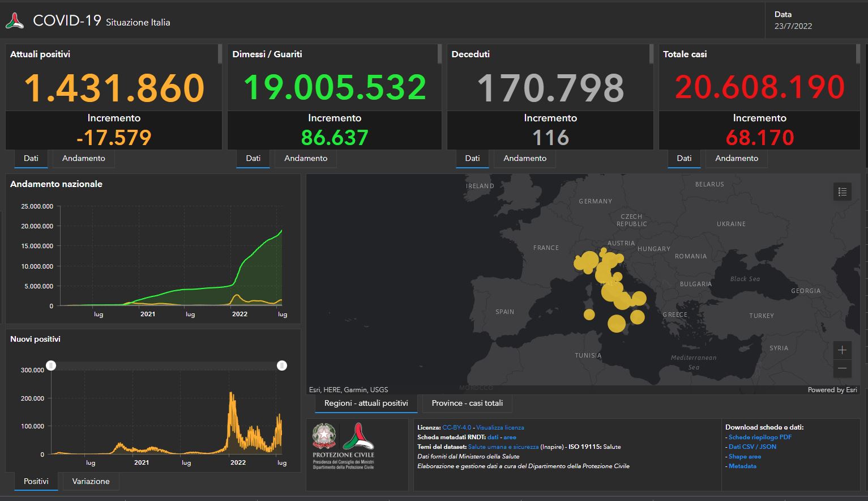
Task: Click the Attuali positivi panel scrollbar
Action: [x=220, y=54]
